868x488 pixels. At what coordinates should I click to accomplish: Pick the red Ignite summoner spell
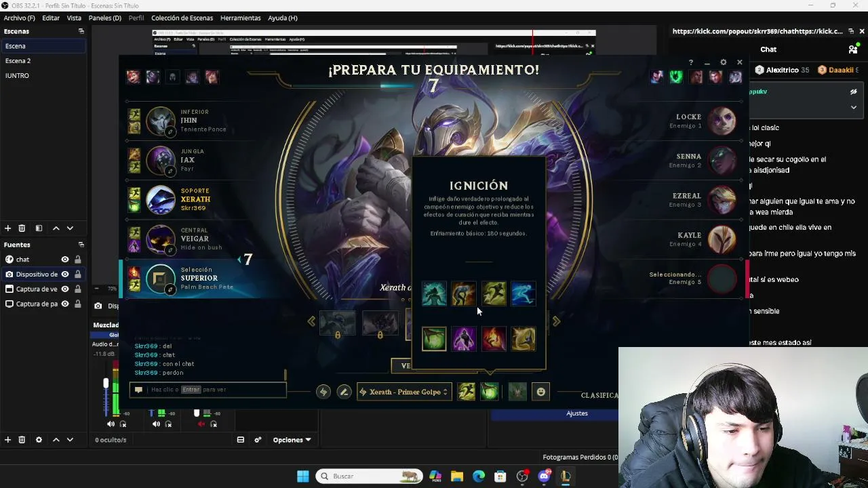[x=494, y=338]
